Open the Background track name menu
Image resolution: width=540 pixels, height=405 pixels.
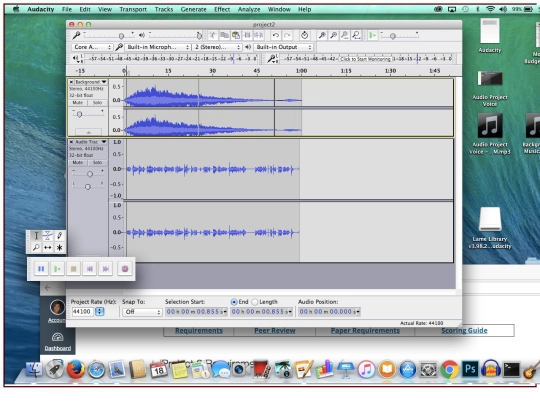(x=91, y=82)
